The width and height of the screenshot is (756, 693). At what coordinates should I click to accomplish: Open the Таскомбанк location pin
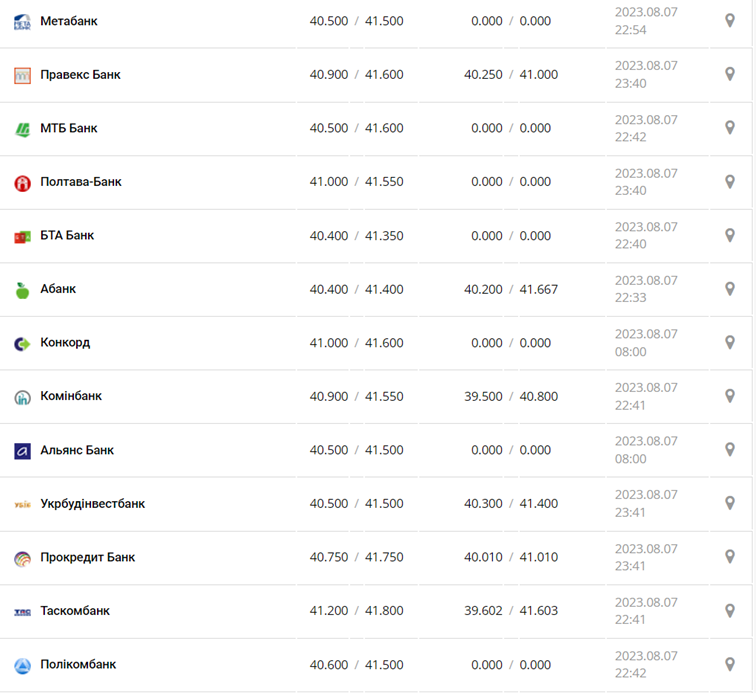coord(730,610)
